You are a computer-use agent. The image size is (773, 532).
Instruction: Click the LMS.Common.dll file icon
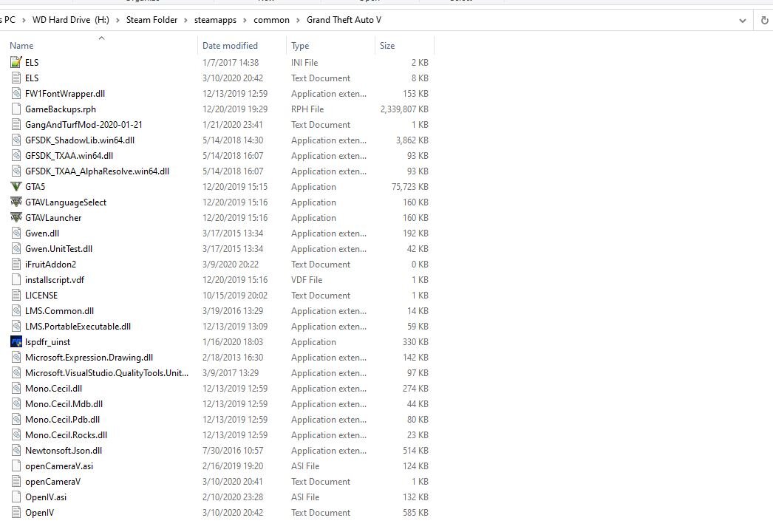tap(16, 310)
